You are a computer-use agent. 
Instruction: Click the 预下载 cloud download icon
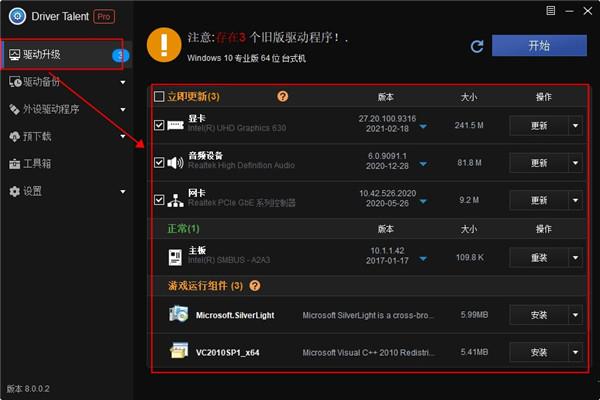pos(15,137)
